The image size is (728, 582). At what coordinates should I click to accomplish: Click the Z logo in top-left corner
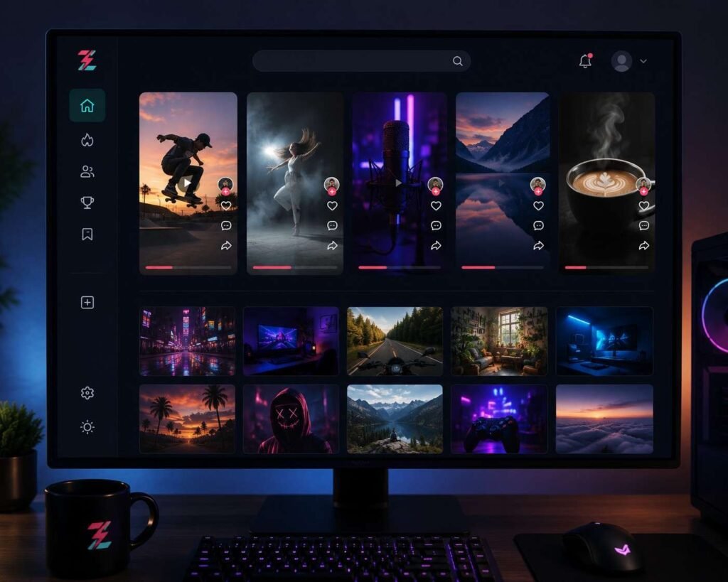[x=87, y=60]
